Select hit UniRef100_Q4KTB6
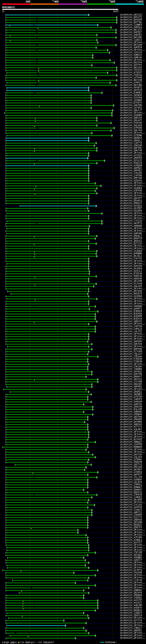The image size is (146, 644). pyautogui.click(x=131, y=105)
